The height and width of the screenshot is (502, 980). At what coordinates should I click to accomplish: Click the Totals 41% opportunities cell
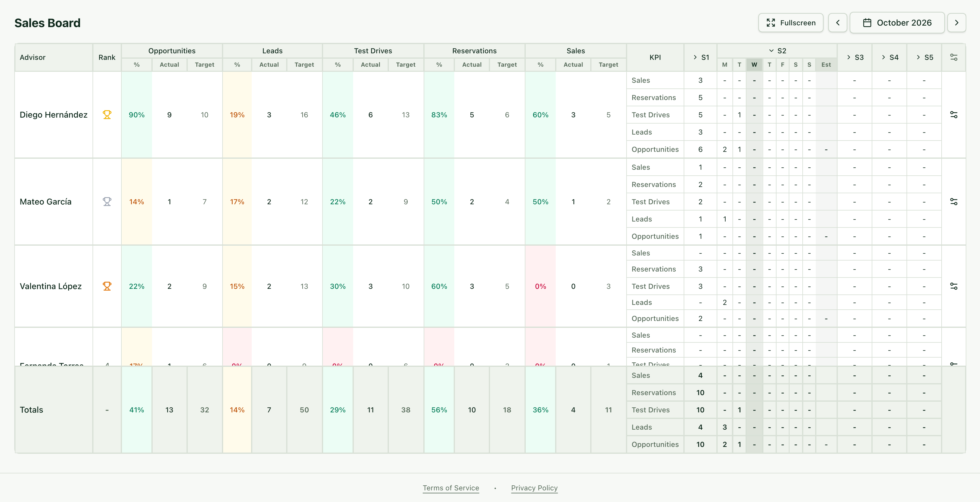click(x=137, y=410)
